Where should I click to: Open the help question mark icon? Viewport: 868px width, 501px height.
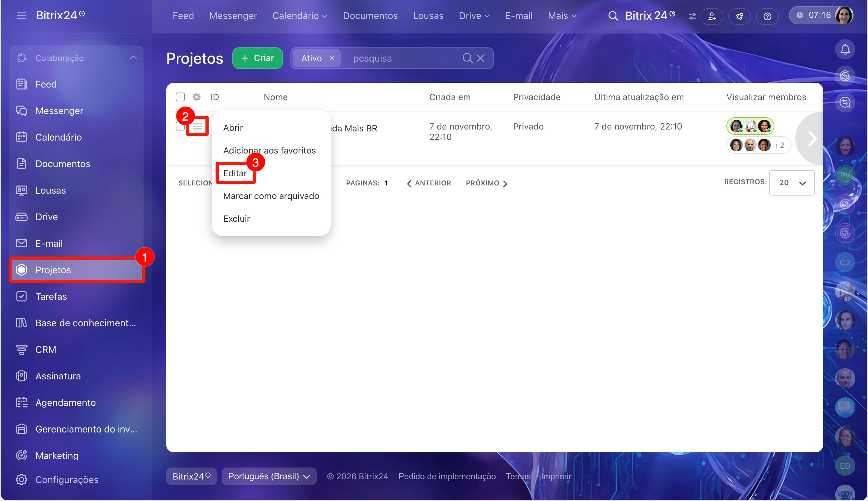tap(767, 16)
